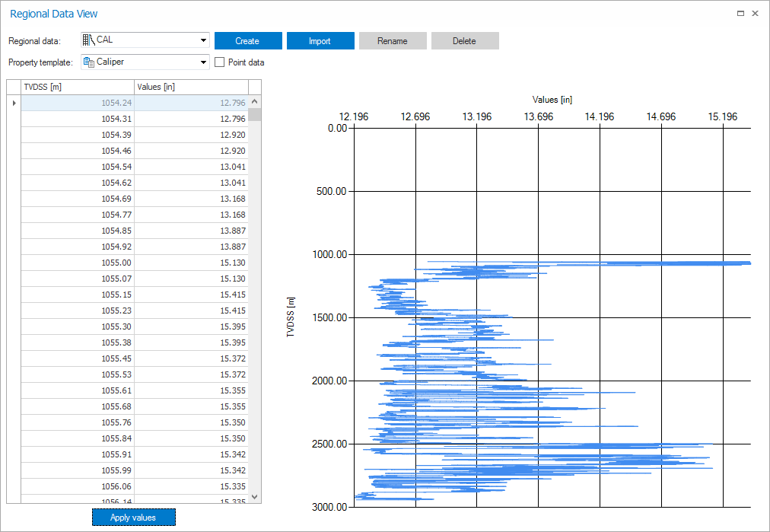Click the table's vertical scrollbar thumb

pos(255,115)
